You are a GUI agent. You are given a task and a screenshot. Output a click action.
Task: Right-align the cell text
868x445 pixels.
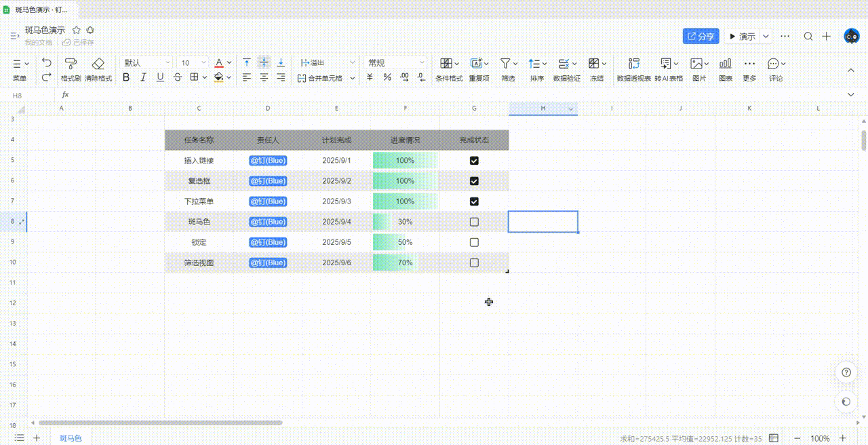click(x=281, y=77)
